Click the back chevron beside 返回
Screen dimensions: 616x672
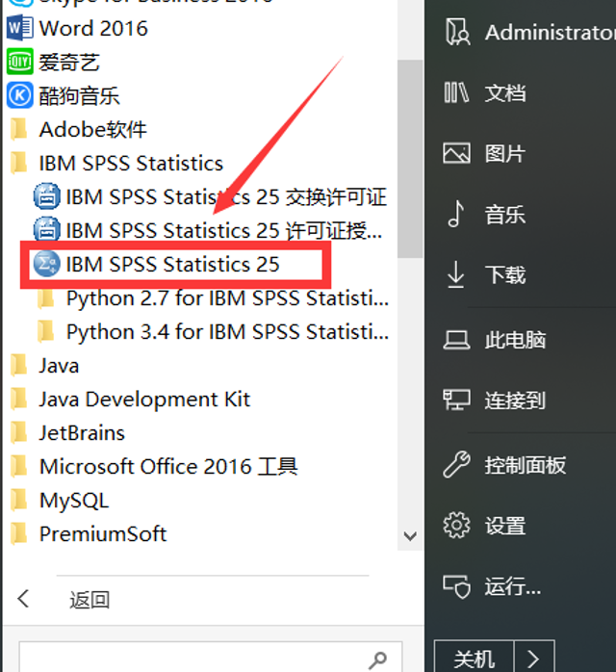coord(23,598)
